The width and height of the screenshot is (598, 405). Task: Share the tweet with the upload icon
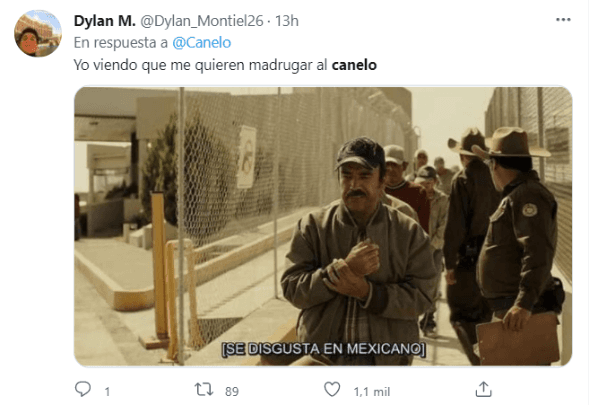point(483,389)
